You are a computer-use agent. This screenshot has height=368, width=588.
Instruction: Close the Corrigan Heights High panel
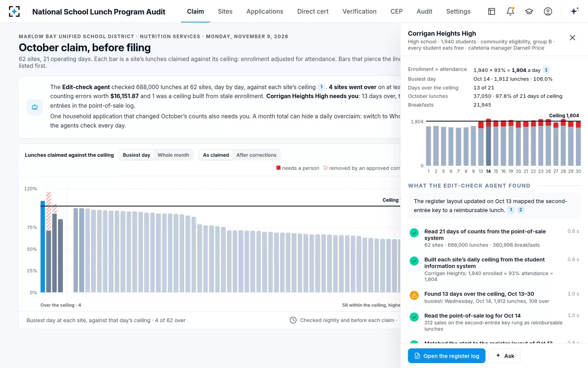[572, 38]
